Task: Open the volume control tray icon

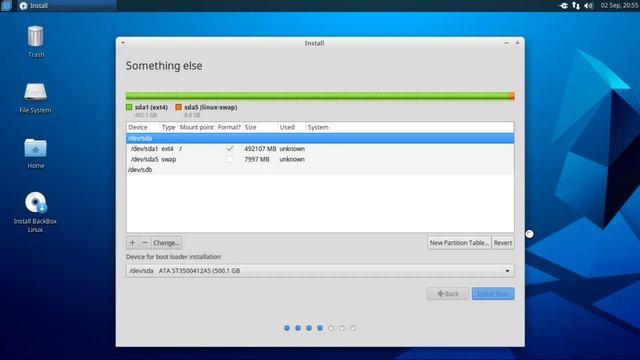Action: point(589,5)
